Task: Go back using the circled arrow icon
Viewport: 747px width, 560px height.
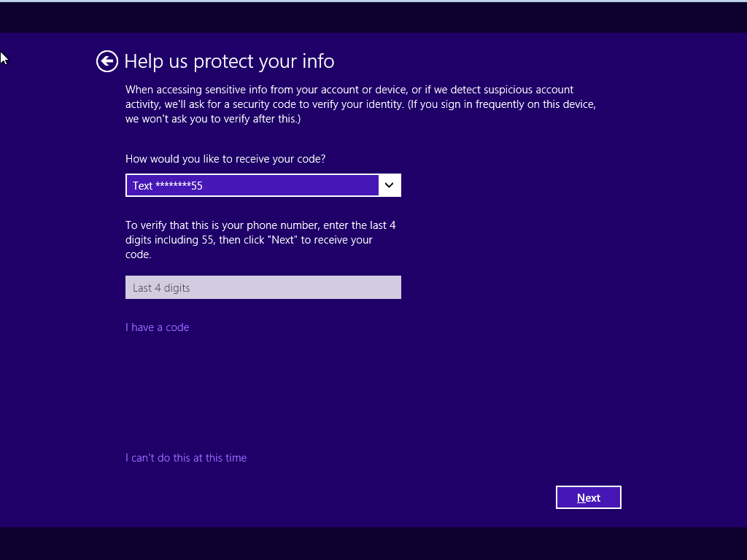Action: [107, 61]
